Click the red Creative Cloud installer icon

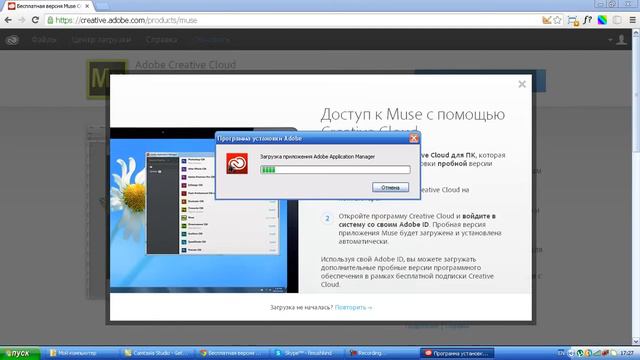point(237,164)
